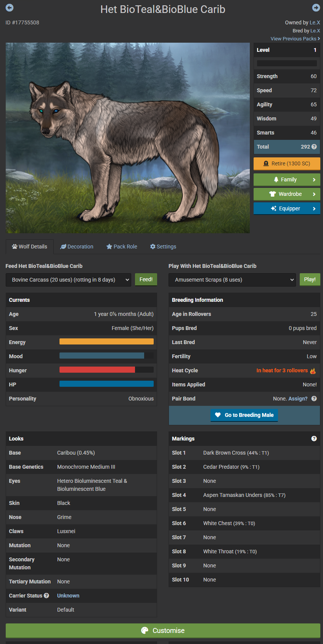Image resolution: width=323 pixels, height=644 pixels.
Task: Click Assign? pair bond link
Action: tap(298, 399)
